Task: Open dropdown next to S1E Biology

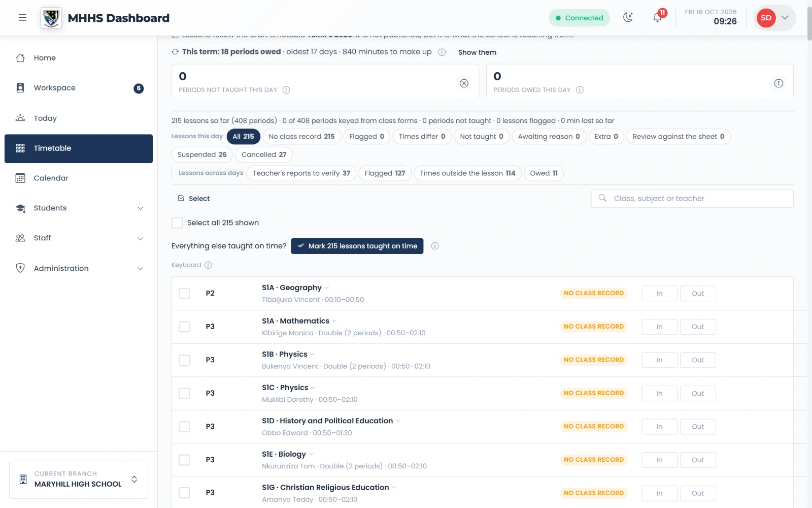Action: click(311, 454)
